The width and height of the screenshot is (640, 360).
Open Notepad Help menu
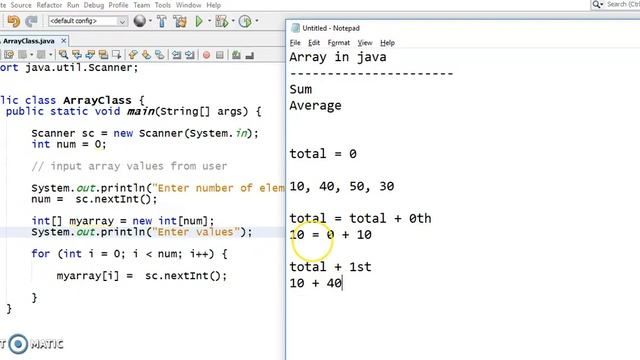point(387,43)
